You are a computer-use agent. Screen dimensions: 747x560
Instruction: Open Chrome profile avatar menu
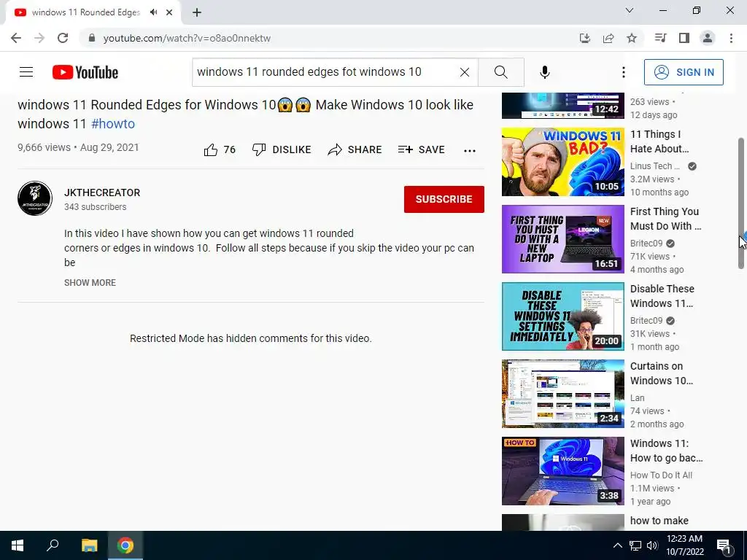pyautogui.click(x=708, y=38)
